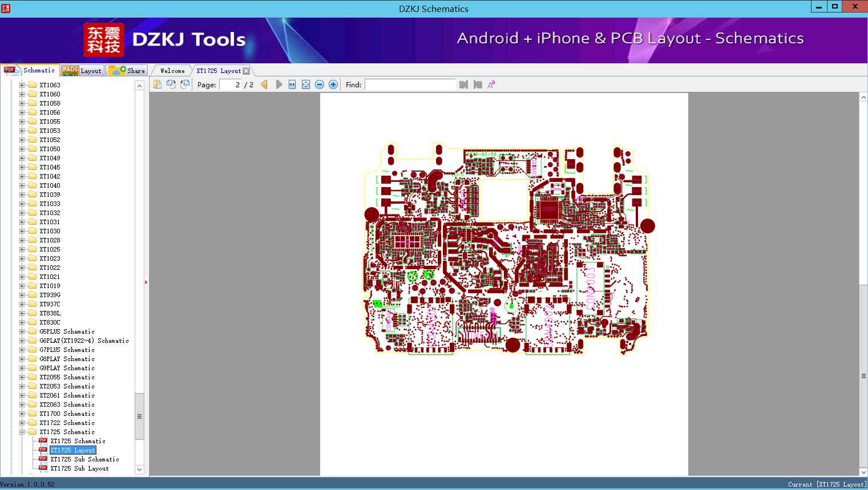Minimize the DZKJ Schematics window
Viewport: 868px width, 490px height.
coord(819,7)
